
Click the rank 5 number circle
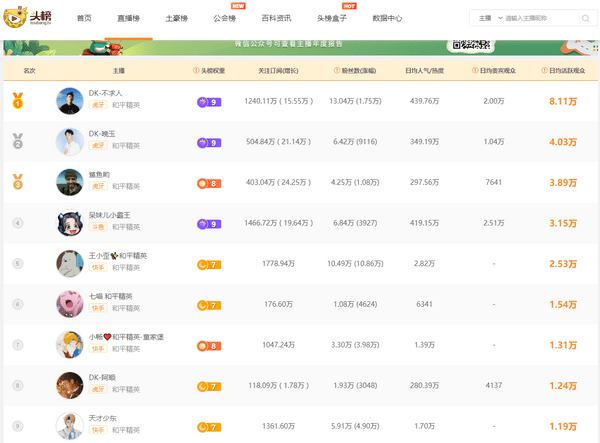click(18, 264)
